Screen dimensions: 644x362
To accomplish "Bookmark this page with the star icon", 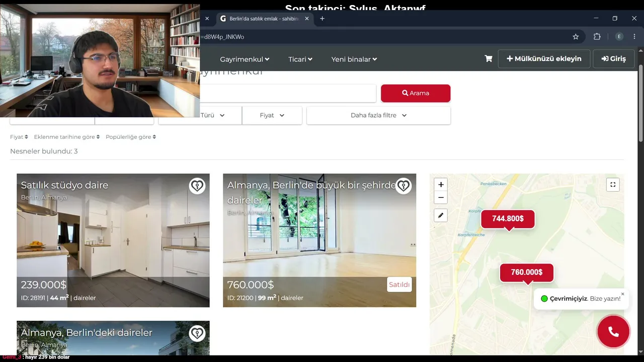I will (576, 37).
